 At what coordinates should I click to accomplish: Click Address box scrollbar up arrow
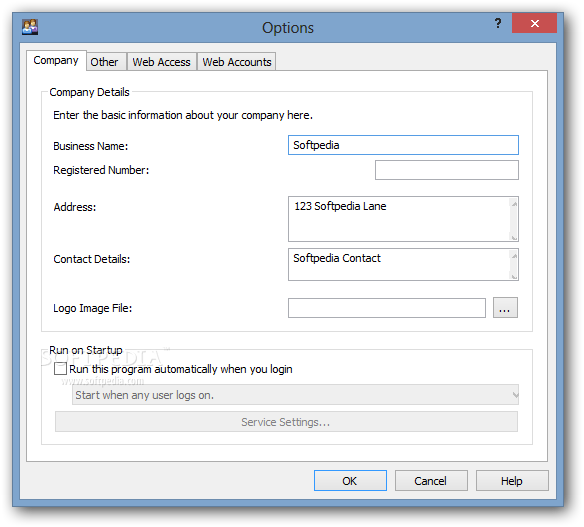514,204
